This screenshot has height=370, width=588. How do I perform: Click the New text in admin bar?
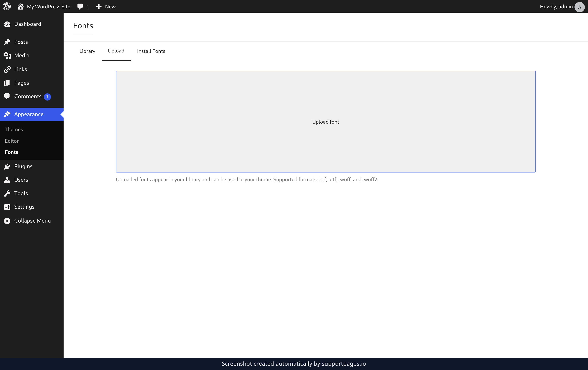(x=110, y=7)
